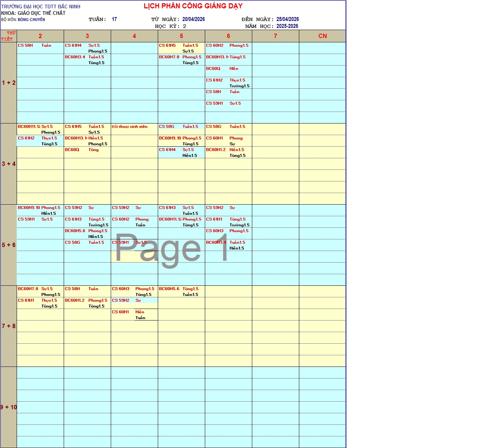Click the HỌC KỲ value 2
The height and width of the screenshot is (448, 490).
[x=184, y=26]
